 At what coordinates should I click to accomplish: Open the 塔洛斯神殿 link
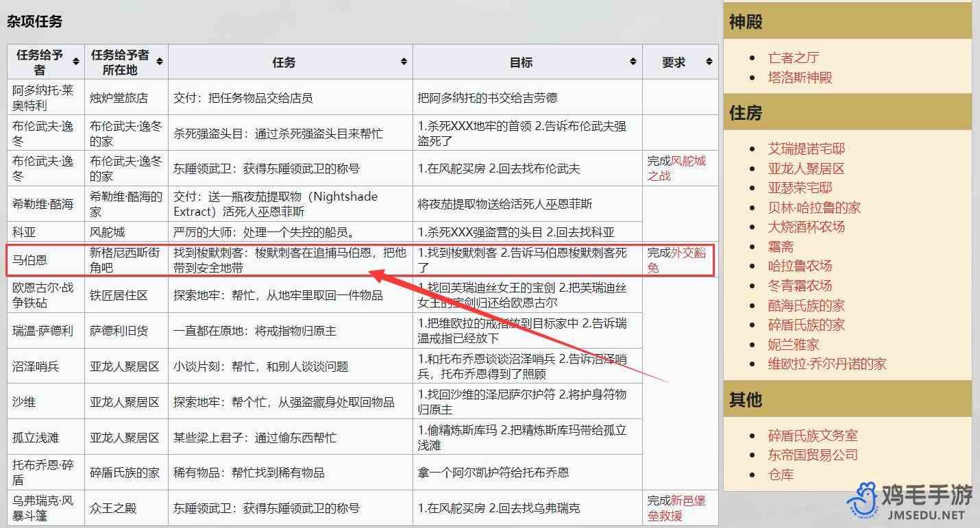[800, 77]
